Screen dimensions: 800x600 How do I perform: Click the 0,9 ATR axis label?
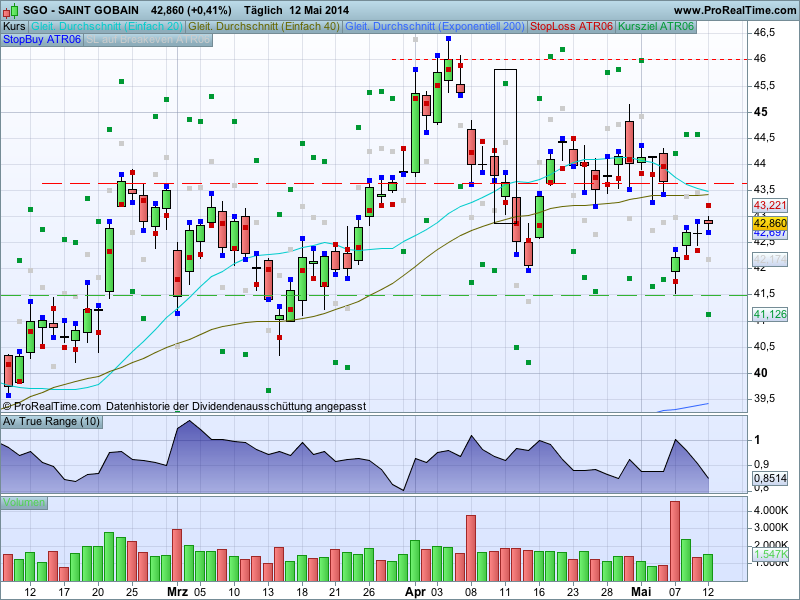pos(762,464)
